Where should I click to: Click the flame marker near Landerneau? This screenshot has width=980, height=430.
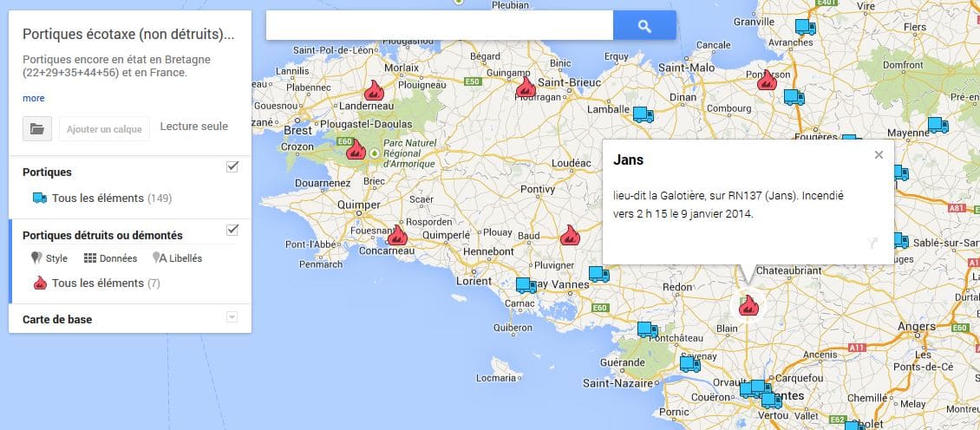pyautogui.click(x=374, y=90)
